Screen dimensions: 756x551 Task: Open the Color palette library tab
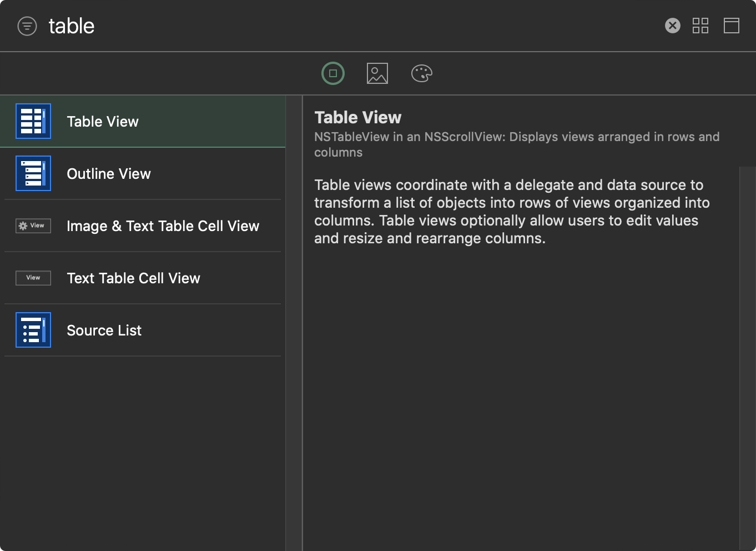(x=421, y=73)
